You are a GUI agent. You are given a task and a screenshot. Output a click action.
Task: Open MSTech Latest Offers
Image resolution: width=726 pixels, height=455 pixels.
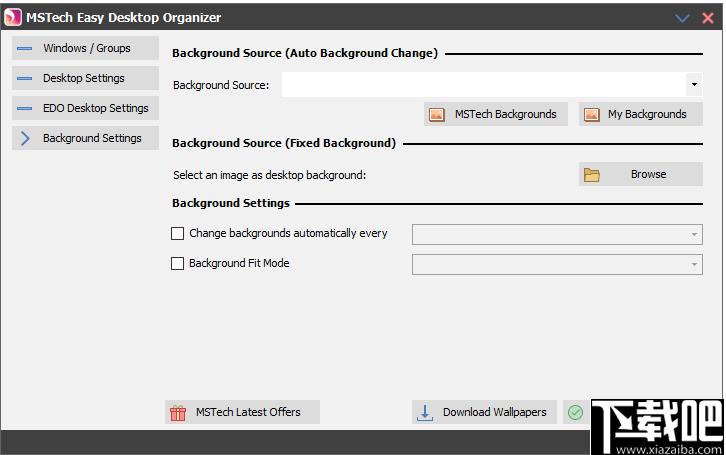242,412
